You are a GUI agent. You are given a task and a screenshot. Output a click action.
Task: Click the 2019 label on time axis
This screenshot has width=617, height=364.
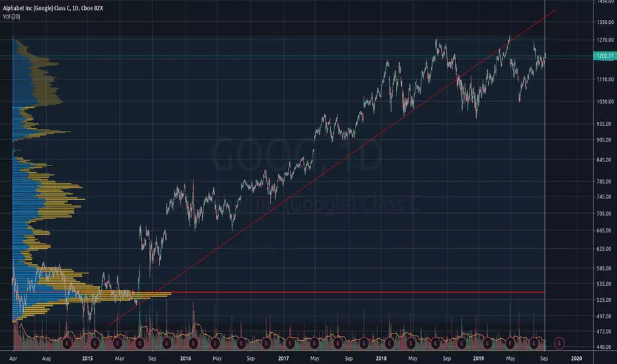pos(479,359)
